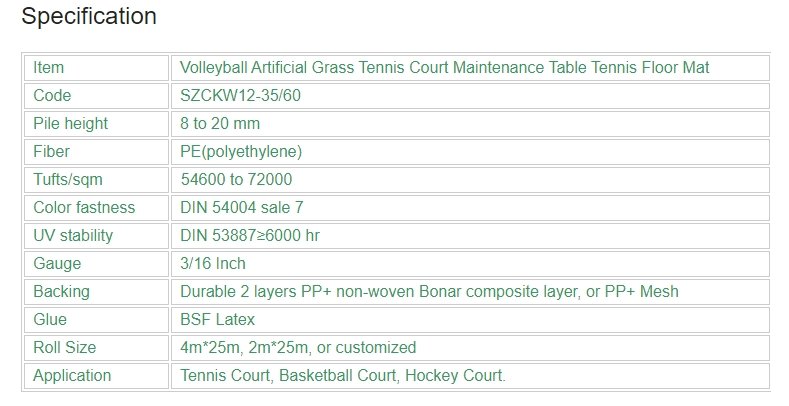Click the Volleyball Artificial Grass product name
The width and height of the screenshot is (789, 406).
click(444, 67)
